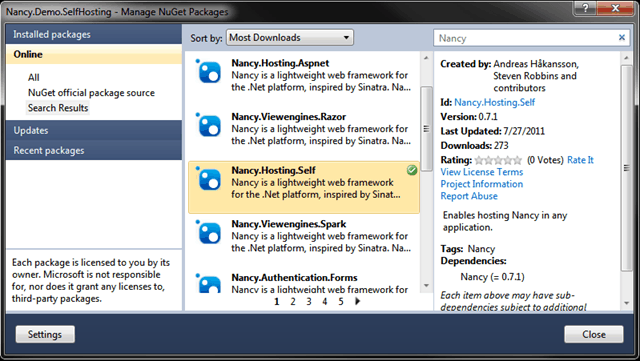
Task: Clear the Nancy search text
Action: [622, 38]
